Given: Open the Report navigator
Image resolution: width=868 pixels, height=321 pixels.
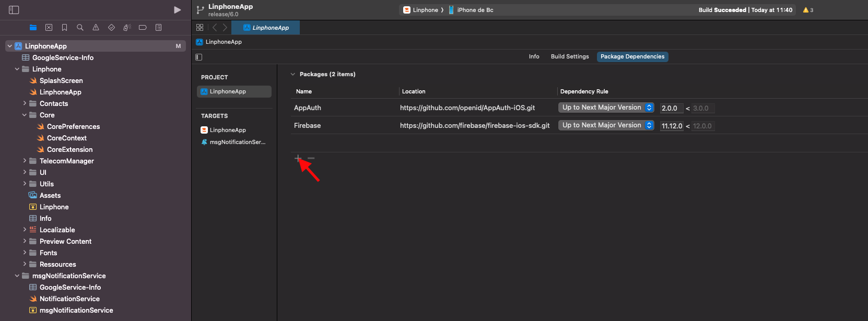Looking at the screenshot, I should [158, 28].
